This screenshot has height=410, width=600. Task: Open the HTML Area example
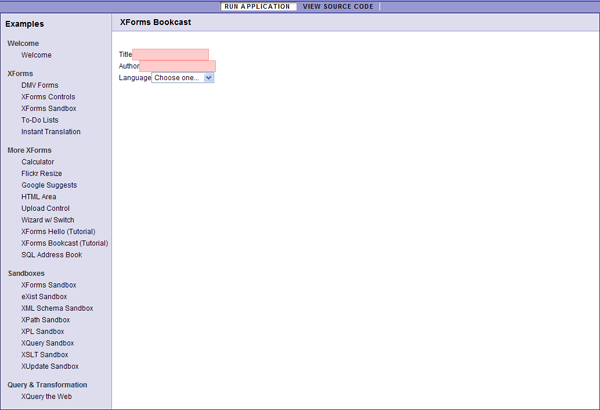tap(38, 197)
